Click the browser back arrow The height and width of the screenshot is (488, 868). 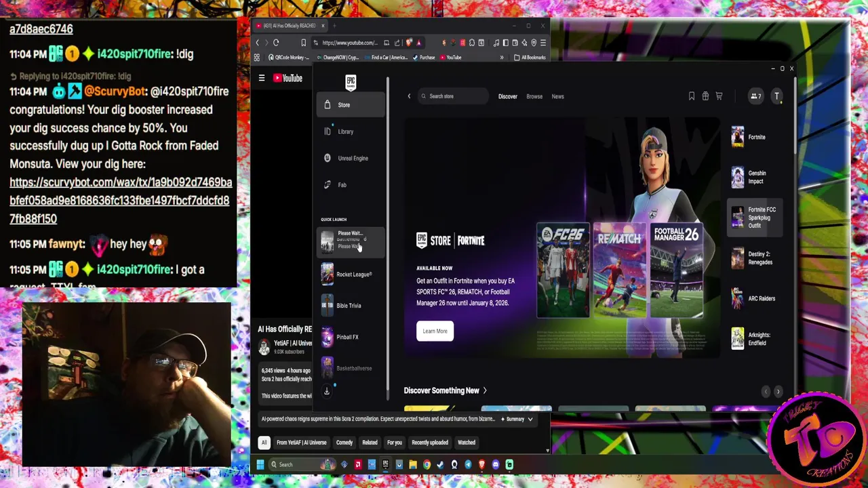click(257, 43)
